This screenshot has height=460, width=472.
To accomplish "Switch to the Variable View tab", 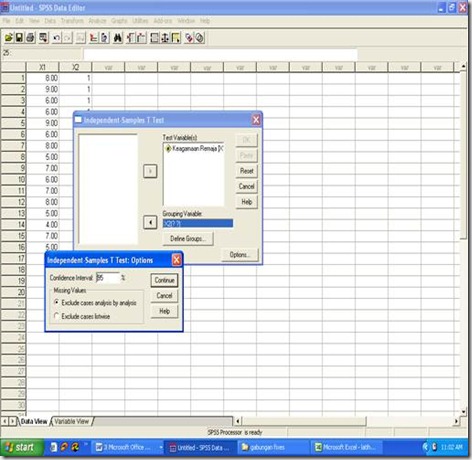I will [x=72, y=421].
